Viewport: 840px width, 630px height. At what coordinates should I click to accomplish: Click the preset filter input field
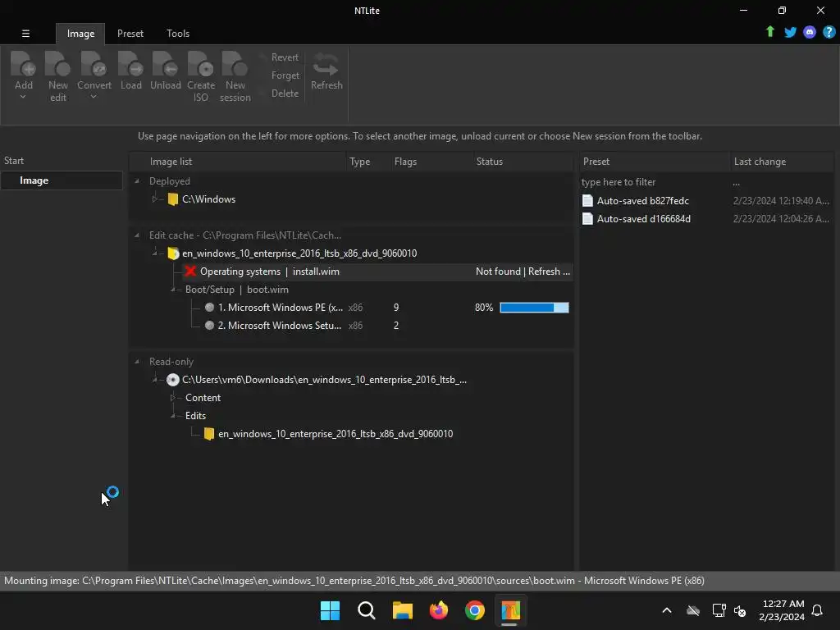pos(654,182)
